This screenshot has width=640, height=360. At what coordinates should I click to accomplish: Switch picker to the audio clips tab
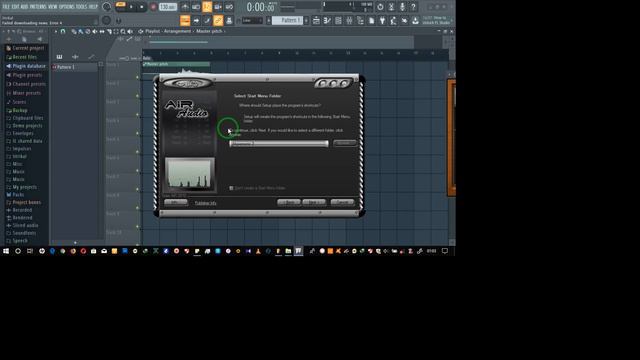75,57
